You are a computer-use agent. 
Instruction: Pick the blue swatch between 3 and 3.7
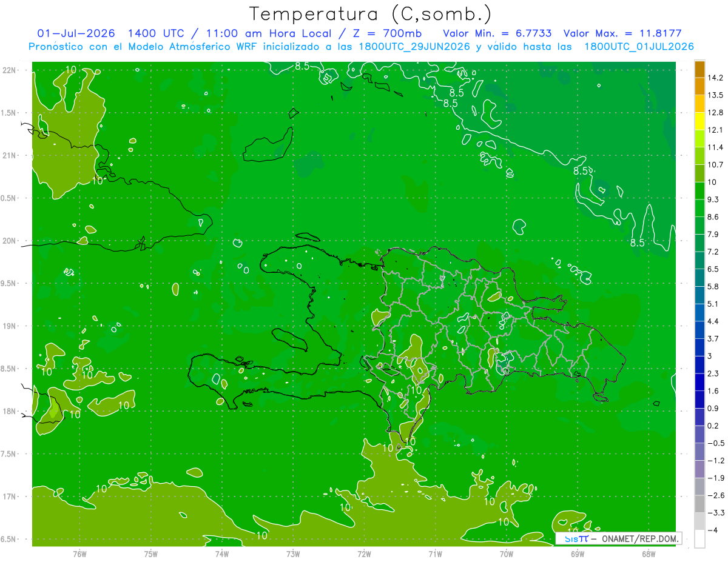coord(699,347)
